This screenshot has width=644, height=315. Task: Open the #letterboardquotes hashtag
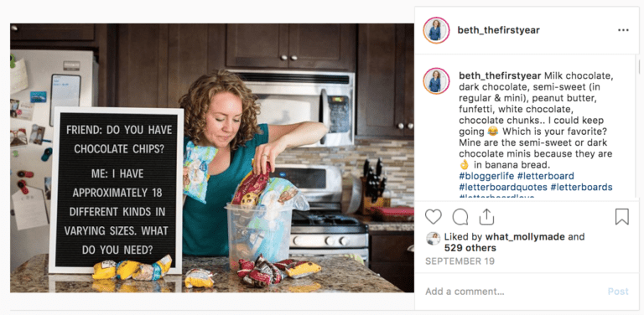click(x=503, y=188)
